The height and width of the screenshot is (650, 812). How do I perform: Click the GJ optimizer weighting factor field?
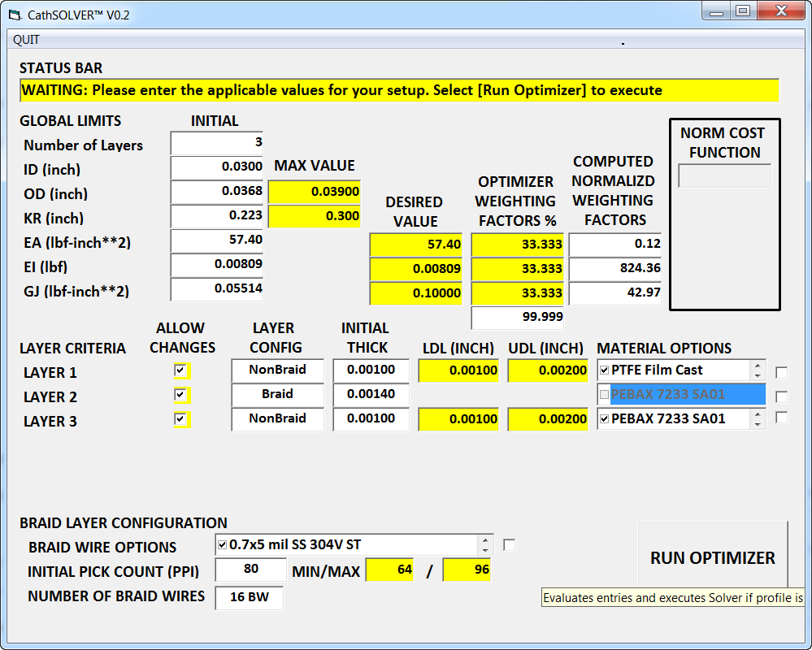click(517, 293)
